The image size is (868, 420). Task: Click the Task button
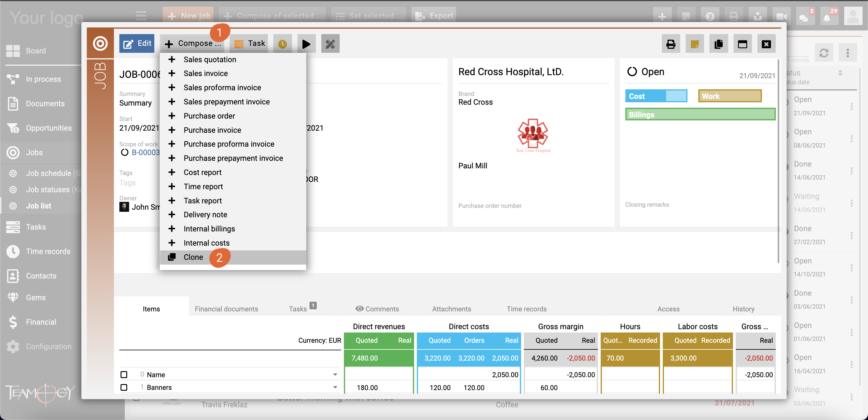pyautogui.click(x=249, y=43)
